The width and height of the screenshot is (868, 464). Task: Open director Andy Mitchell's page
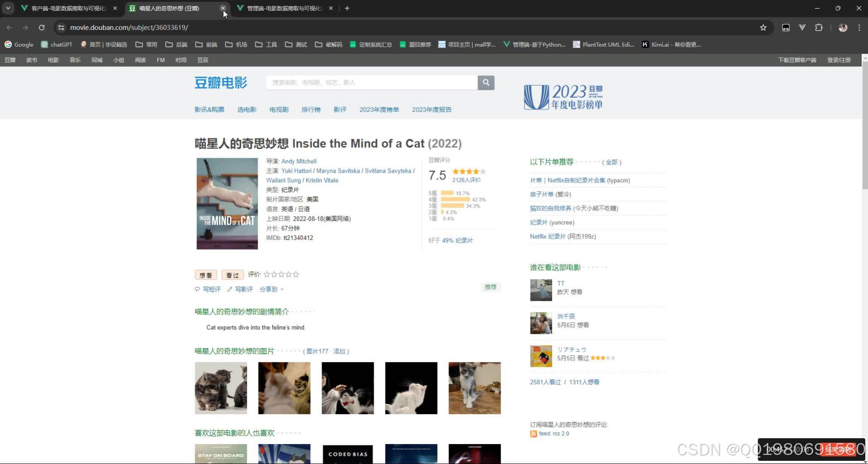point(299,161)
